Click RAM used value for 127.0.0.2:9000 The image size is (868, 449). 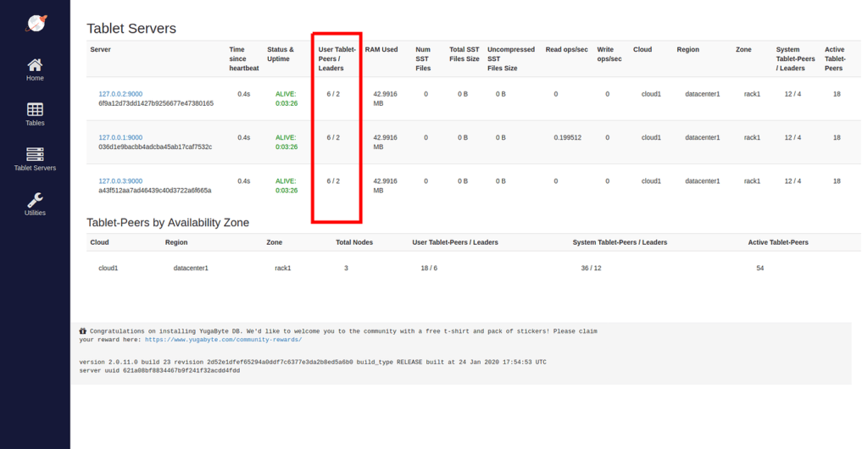[385, 99]
